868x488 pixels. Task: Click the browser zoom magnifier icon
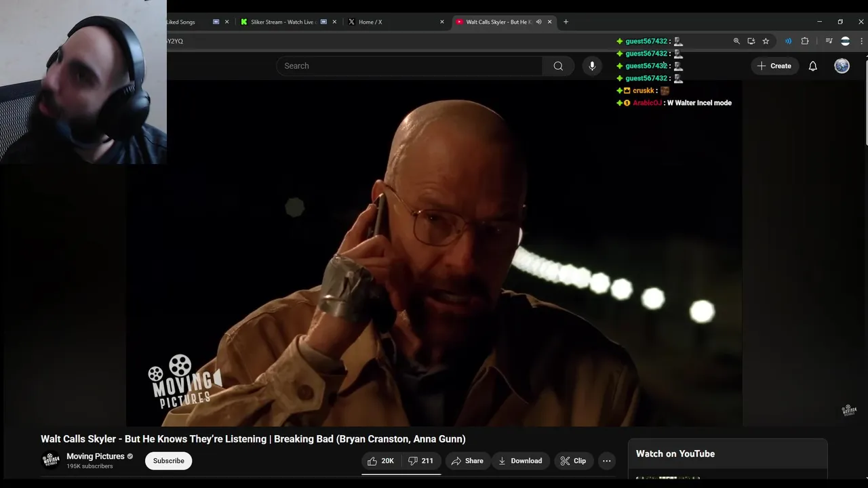tap(736, 41)
